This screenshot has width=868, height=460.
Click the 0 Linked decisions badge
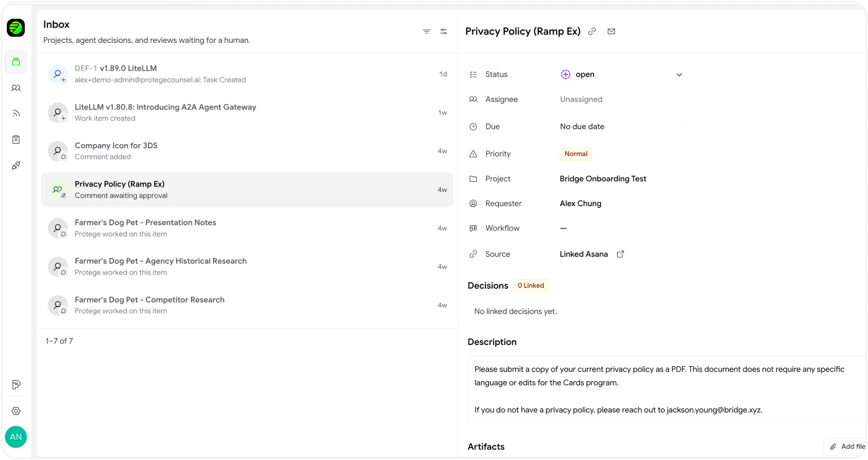click(x=531, y=286)
